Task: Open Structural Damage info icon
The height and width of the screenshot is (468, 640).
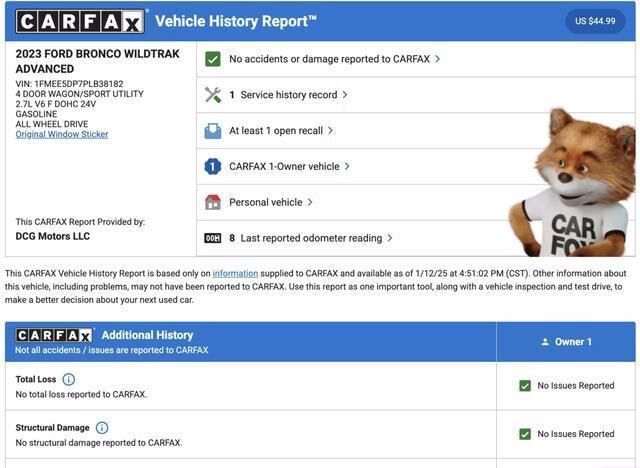Action: pos(102,428)
